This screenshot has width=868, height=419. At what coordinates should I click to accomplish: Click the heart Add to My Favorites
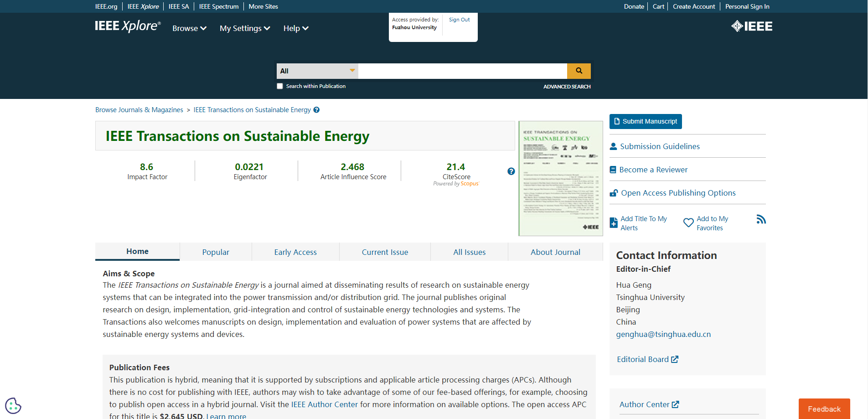coord(706,223)
